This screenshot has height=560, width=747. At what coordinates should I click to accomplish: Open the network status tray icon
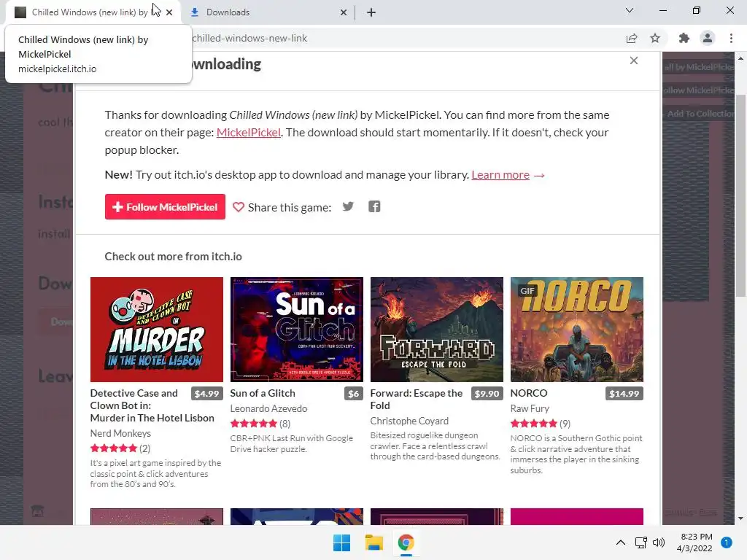(x=640, y=542)
